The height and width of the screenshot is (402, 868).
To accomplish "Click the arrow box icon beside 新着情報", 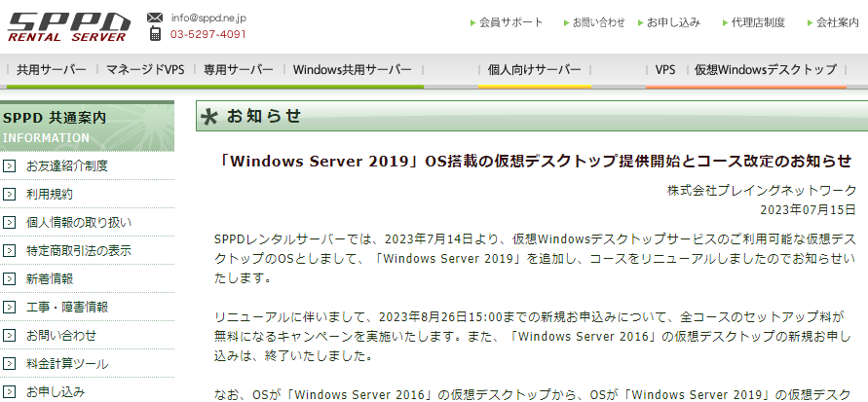I will [x=9, y=278].
